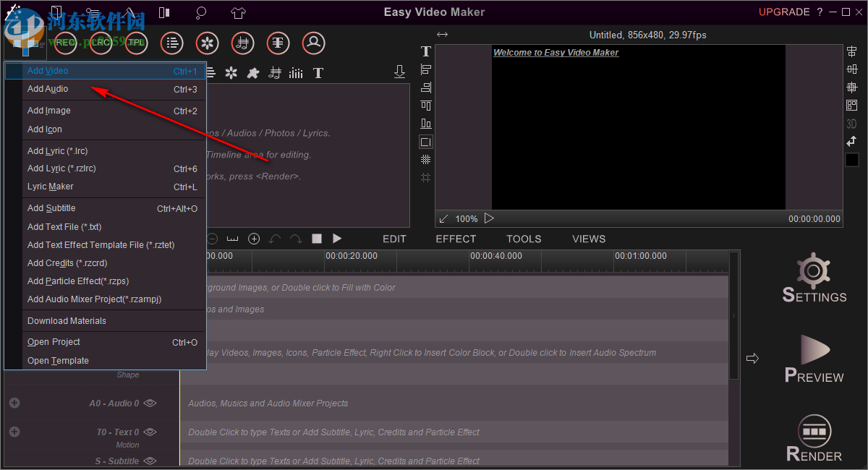
Task: Toggle the S - Subtitle track eye icon
Action: (x=150, y=461)
